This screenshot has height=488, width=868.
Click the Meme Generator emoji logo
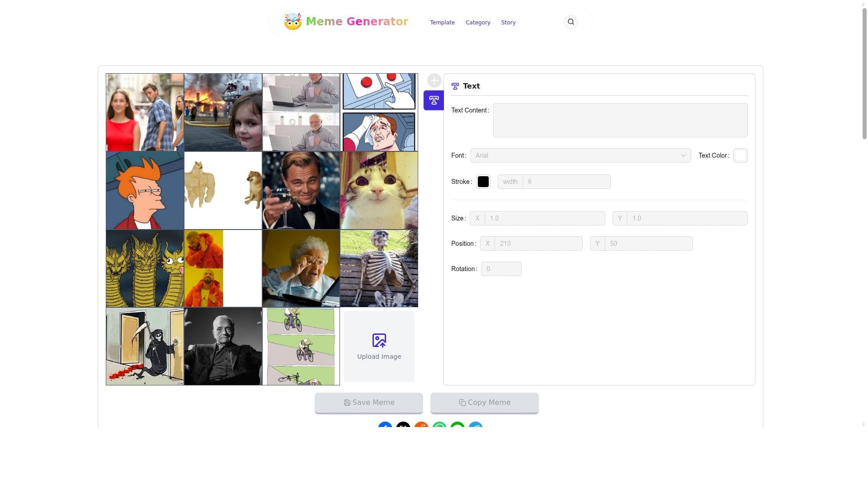click(292, 21)
